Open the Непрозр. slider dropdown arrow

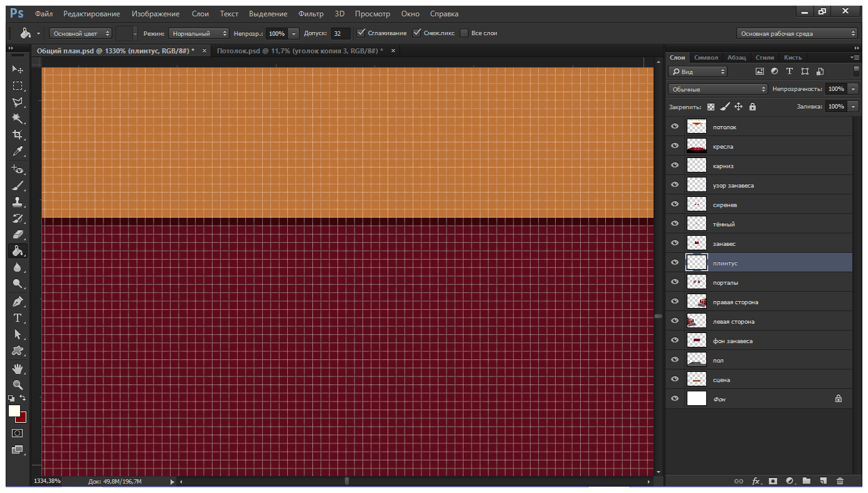click(294, 33)
